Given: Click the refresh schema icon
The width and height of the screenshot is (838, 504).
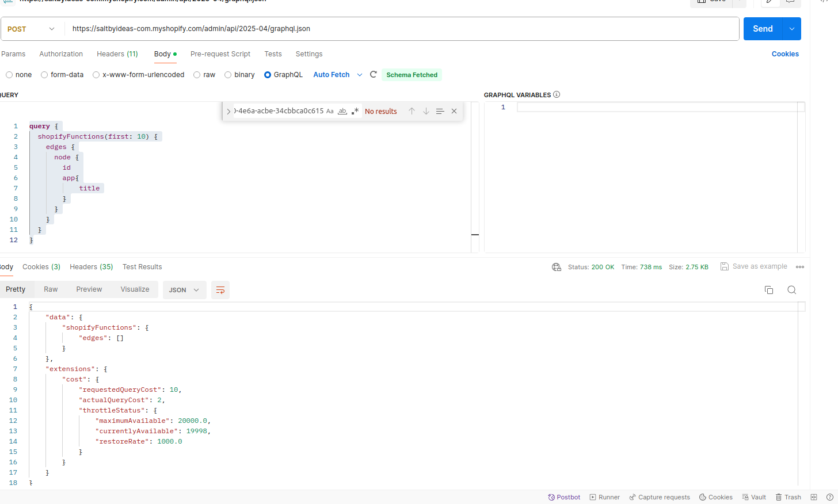Looking at the screenshot, I should (x=374, y=74).
